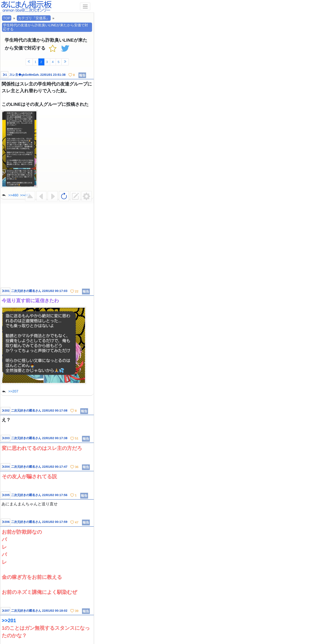The height and width of the screenshot is (644, 322).
Task: Report post 201 with 報告 button
Action: (x=86, y=291)
